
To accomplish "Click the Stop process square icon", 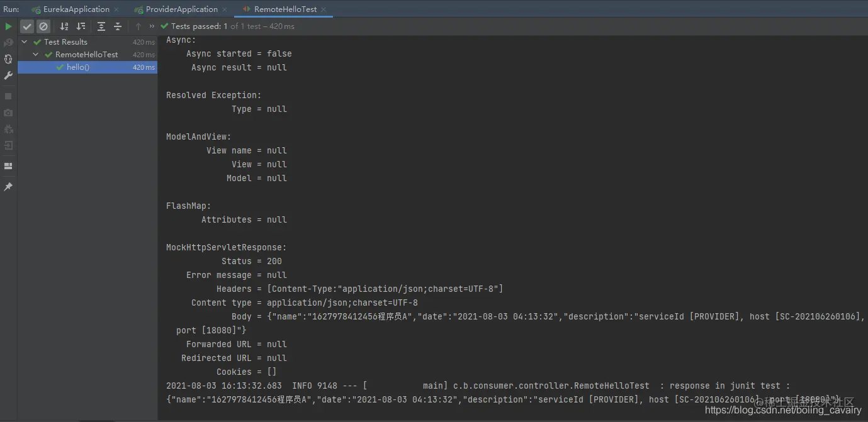I will point(8,96).
